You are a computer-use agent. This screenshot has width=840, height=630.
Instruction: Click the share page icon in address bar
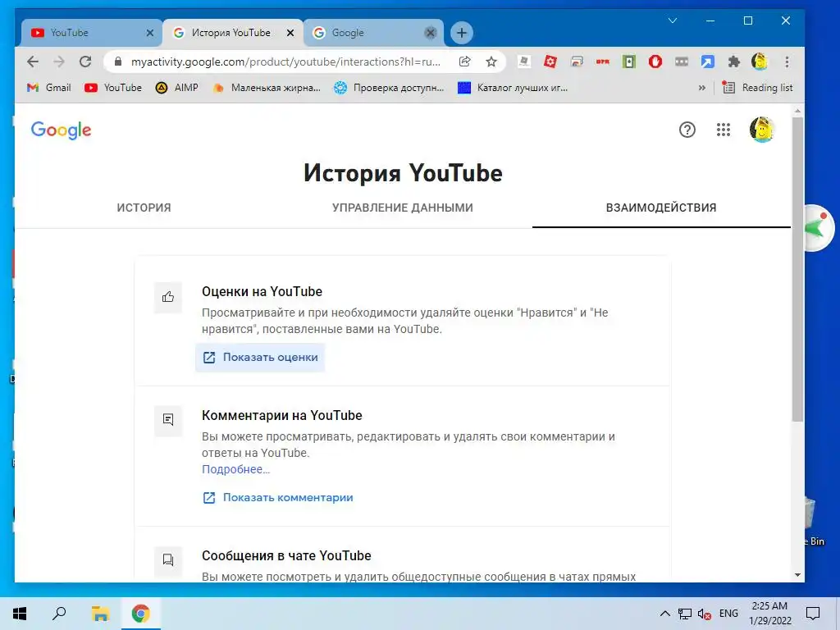click(465, 62)
